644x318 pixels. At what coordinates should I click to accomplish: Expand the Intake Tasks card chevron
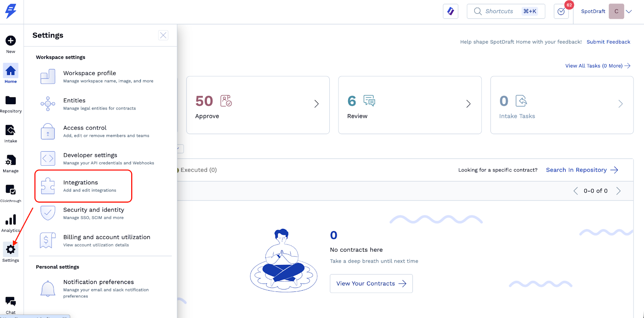[x=621, y=104]
